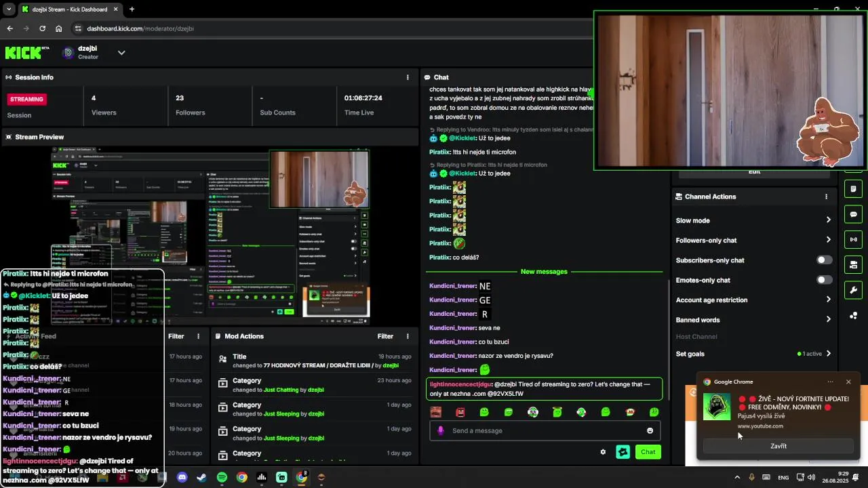
Task: Pick the red angry quick emote
Action: point(460,412)
